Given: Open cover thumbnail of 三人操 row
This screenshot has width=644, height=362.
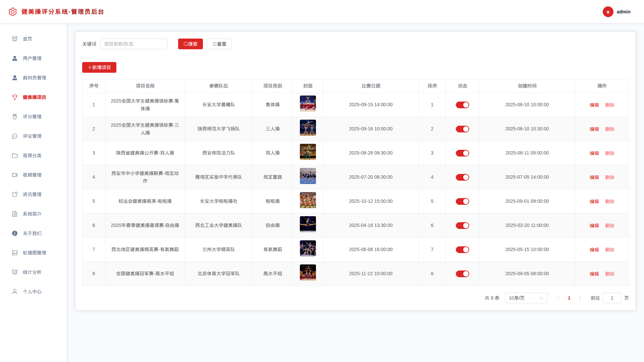Looking at the screenshot, I should (308, 128).
